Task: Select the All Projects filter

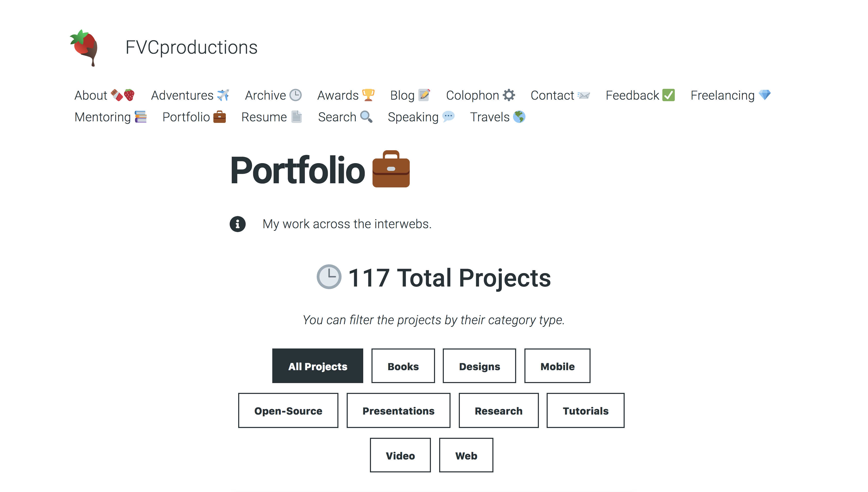Action: 317,366
